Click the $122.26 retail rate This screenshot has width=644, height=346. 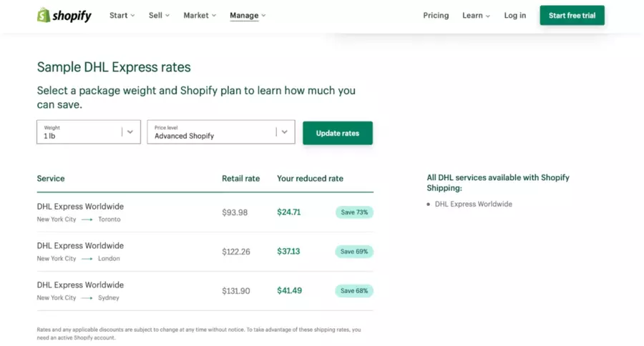tap(235, 252)
